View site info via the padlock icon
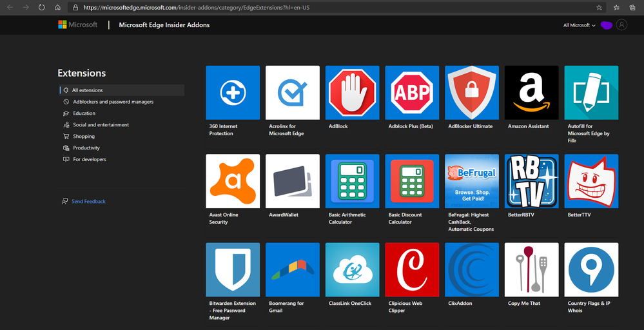This screenshot has height=330, width=644. (75, 7)
